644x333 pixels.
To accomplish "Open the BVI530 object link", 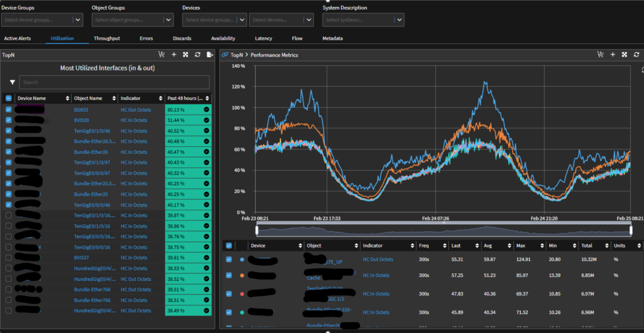I will [81, 120].
